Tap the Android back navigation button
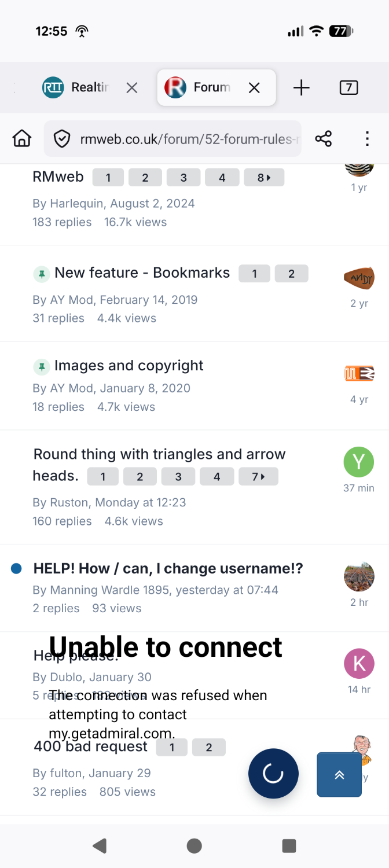The image size is (389, 868). click(100, 846)
